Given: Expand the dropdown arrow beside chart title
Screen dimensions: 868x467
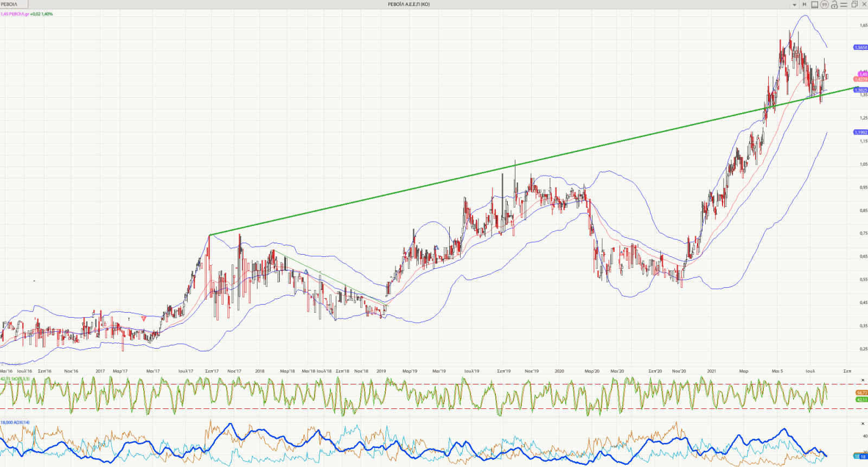Looking at the screenshot, I should [795, 5].
